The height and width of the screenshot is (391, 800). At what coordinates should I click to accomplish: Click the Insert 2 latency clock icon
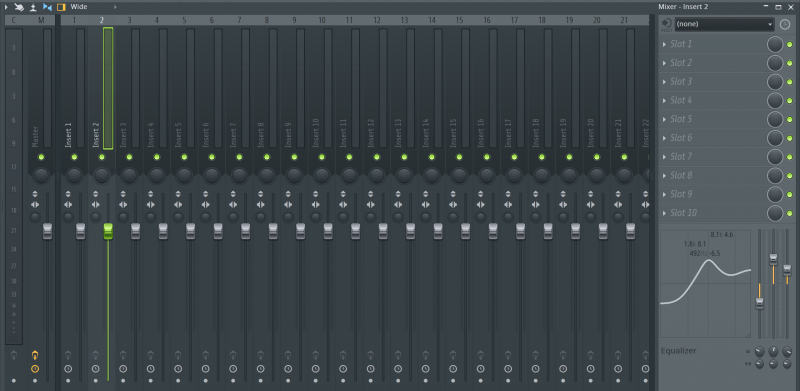(x=95, y=369)
